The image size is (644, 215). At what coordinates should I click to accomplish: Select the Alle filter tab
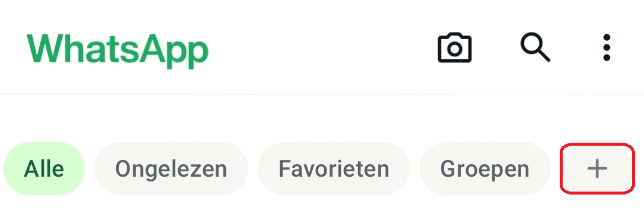click(x=44, y=169)
